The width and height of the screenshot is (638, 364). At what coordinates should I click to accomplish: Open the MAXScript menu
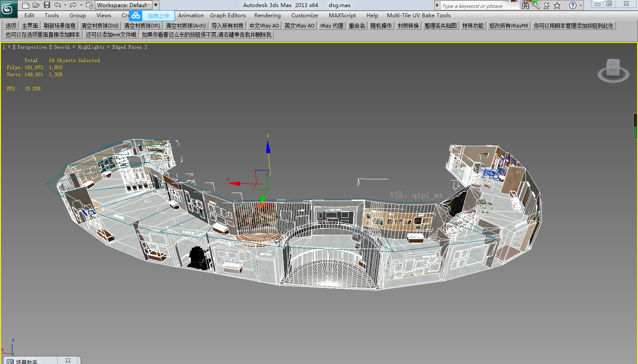342,15
